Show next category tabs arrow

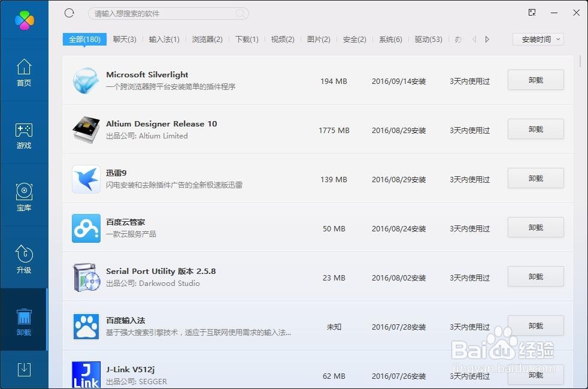487,40
